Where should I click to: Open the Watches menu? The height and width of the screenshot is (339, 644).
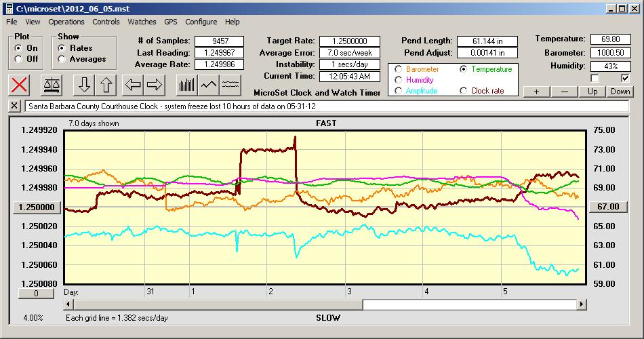142,22
